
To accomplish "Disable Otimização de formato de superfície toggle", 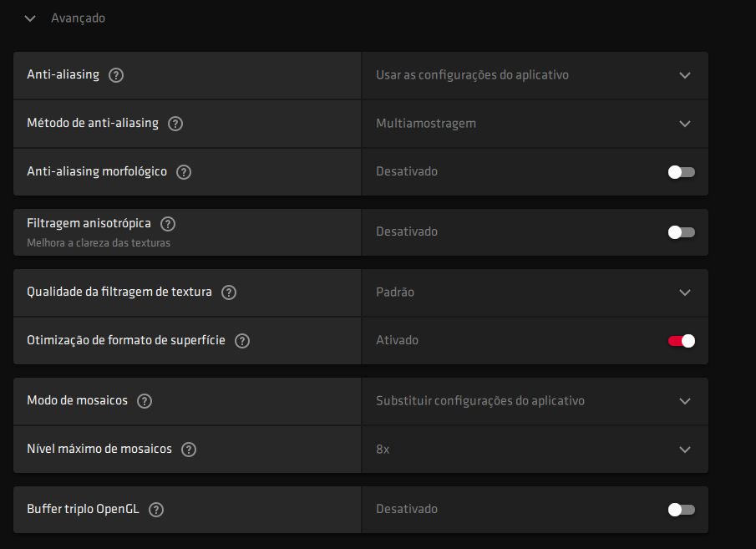I will point(681,341).
